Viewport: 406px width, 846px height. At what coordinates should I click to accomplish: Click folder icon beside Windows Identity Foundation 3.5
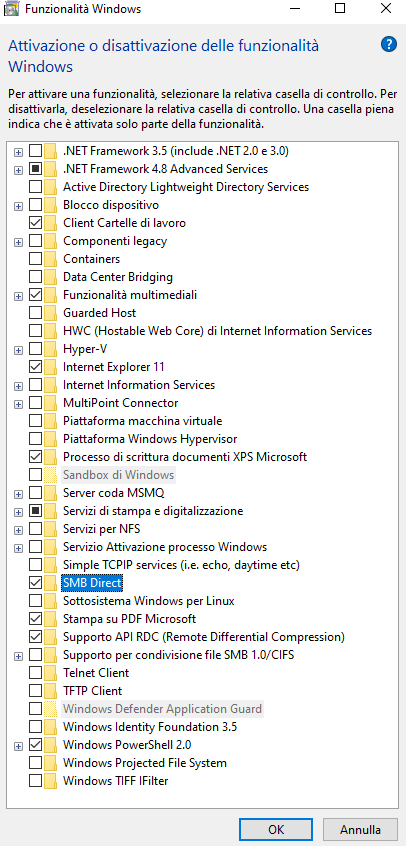[51, 727]
